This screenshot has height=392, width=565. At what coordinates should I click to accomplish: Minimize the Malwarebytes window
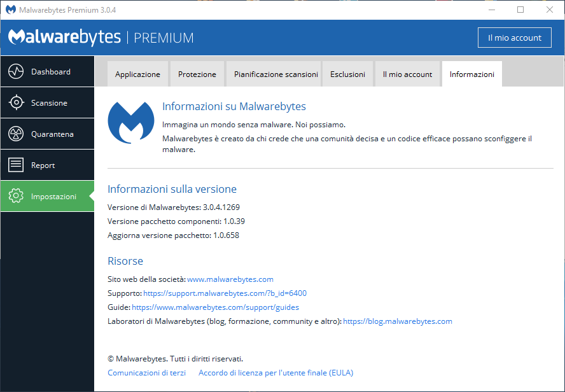(491, 10)
